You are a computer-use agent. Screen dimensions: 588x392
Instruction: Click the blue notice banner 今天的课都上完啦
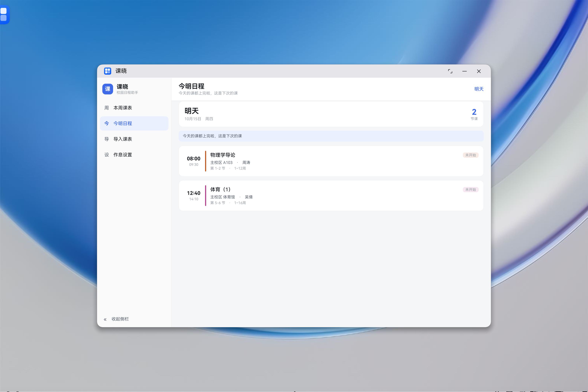[x=331, y=136]
